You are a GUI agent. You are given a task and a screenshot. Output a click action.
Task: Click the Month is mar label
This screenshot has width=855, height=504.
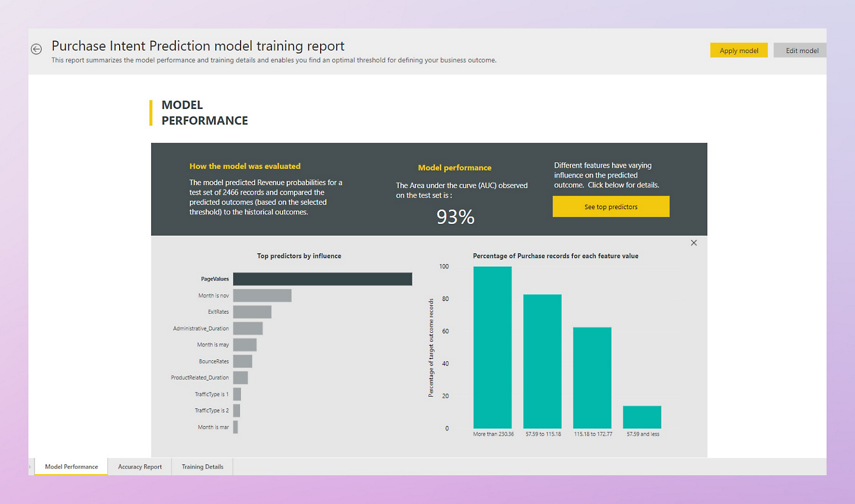tap(213, 427)
